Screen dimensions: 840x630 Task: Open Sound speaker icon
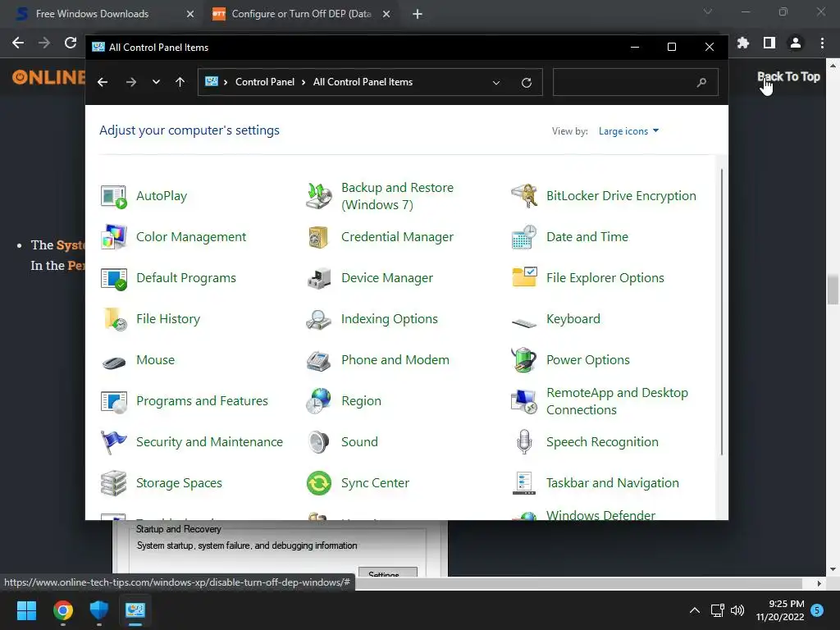pos(319,442)
